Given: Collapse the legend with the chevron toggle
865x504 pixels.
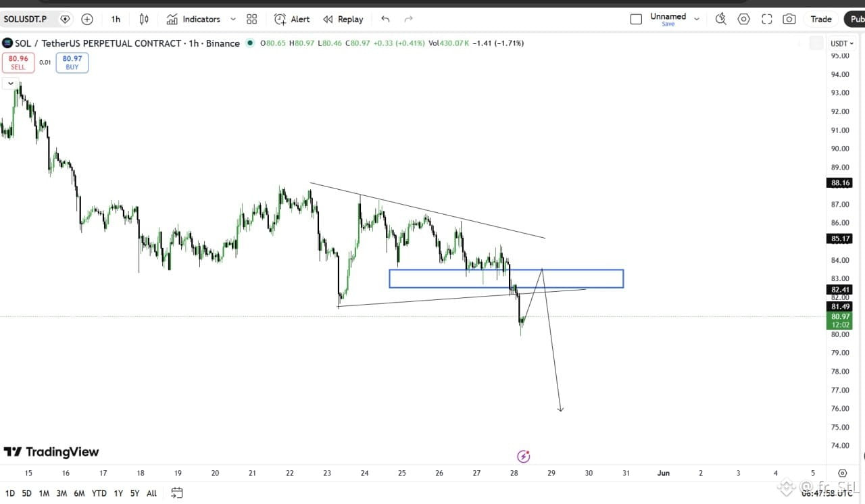Looking at the screenshot, I should pos(10,84).
